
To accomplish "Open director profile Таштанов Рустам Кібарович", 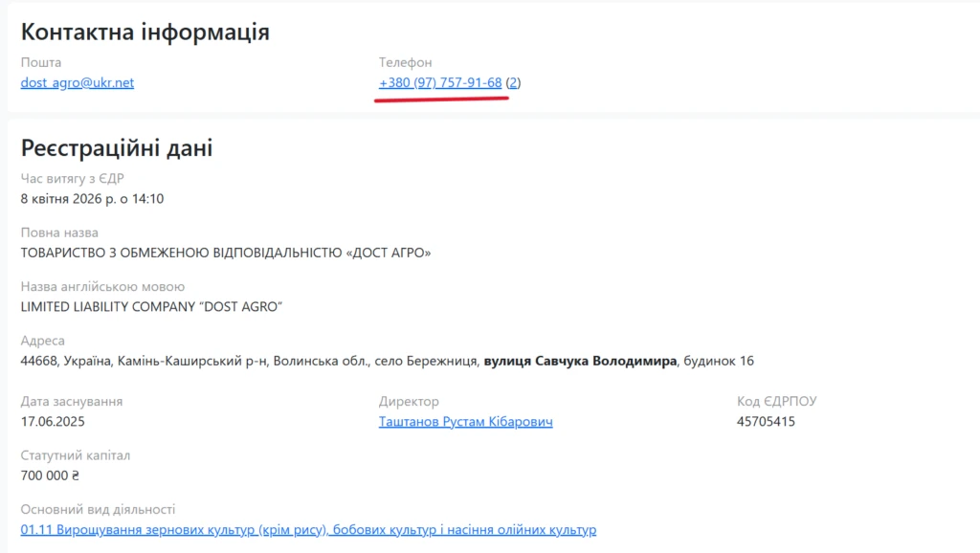I will coord(465,421).
